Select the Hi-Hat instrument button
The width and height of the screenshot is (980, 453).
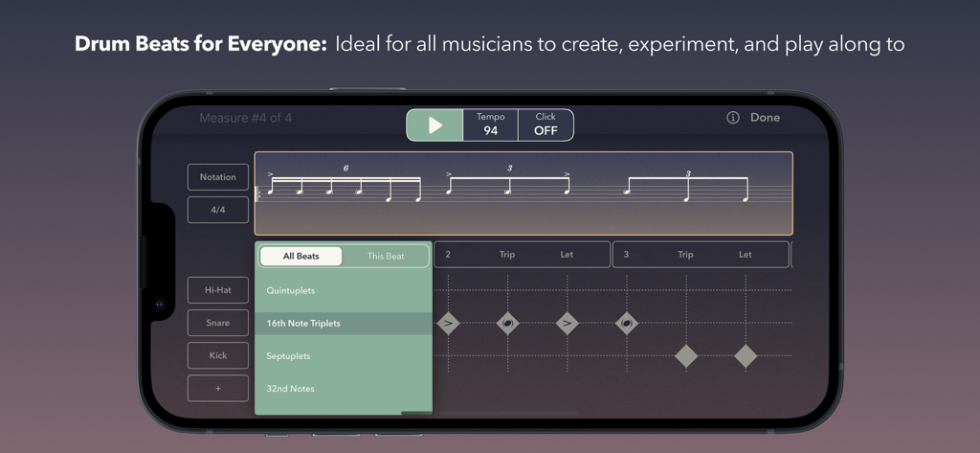[x=218, y=290]
